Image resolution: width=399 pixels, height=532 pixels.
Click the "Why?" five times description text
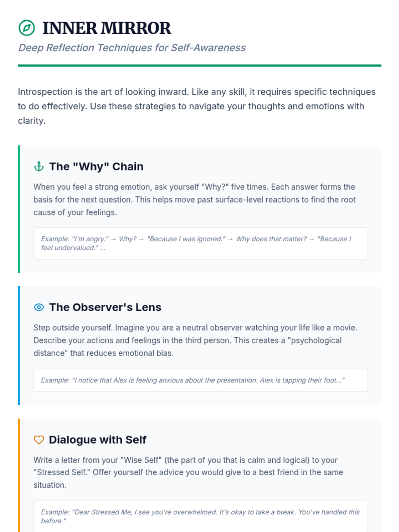pyautogui.click(x=195, y=199)
